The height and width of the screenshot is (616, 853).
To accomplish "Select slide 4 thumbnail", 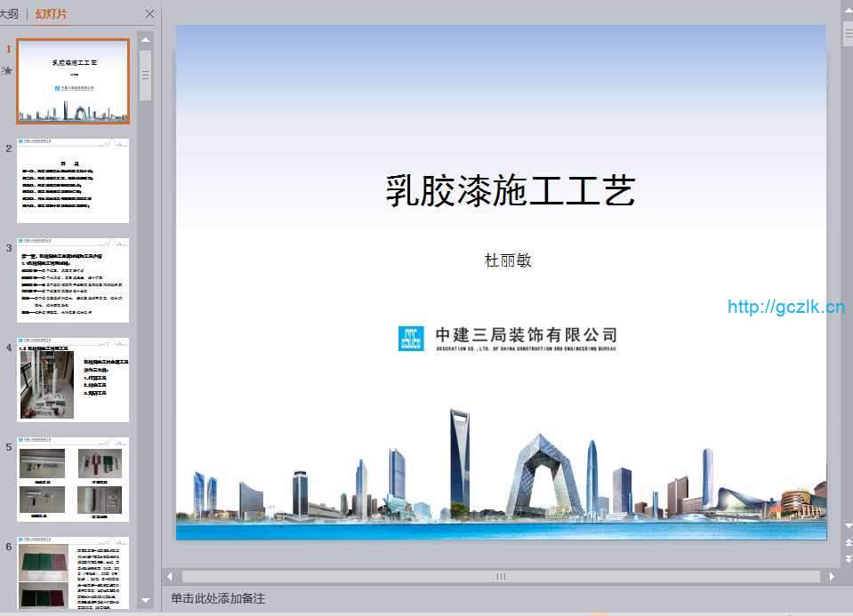I will click(73, 380).
